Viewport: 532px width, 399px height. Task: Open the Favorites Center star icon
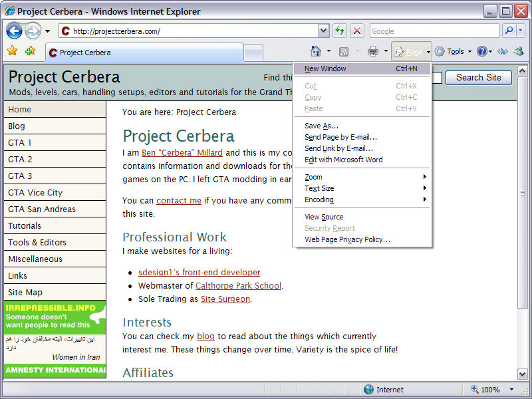coord(12,51)
